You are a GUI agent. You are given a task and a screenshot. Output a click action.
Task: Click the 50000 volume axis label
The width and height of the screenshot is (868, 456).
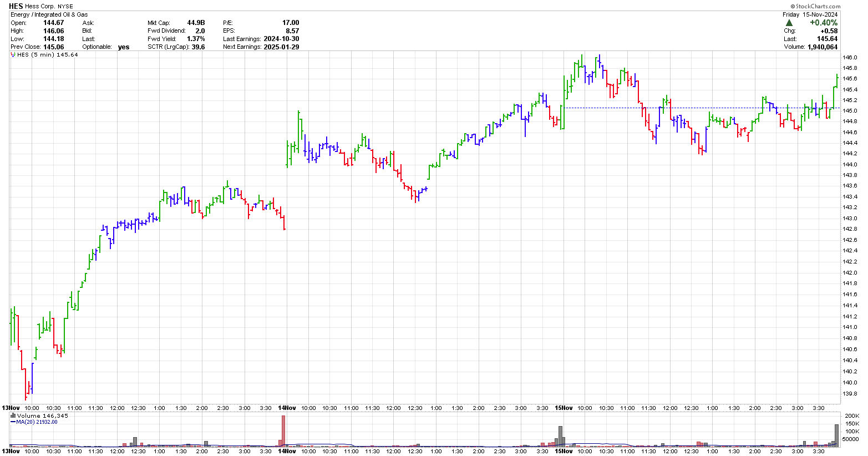point(851,439)
